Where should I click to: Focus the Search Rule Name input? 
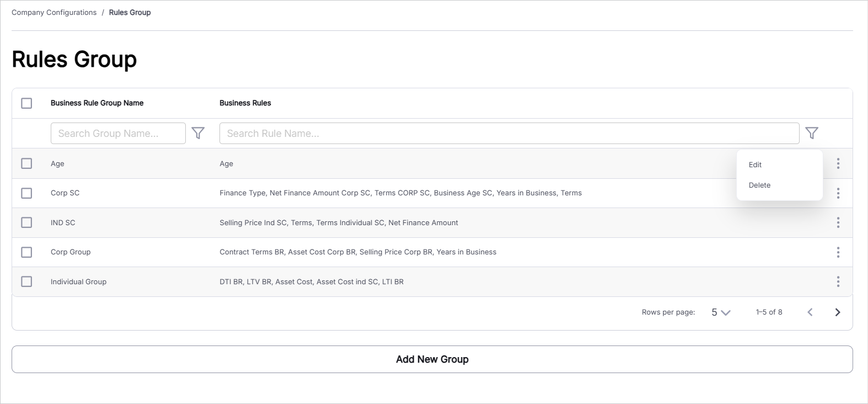click(x=509, y=133)
